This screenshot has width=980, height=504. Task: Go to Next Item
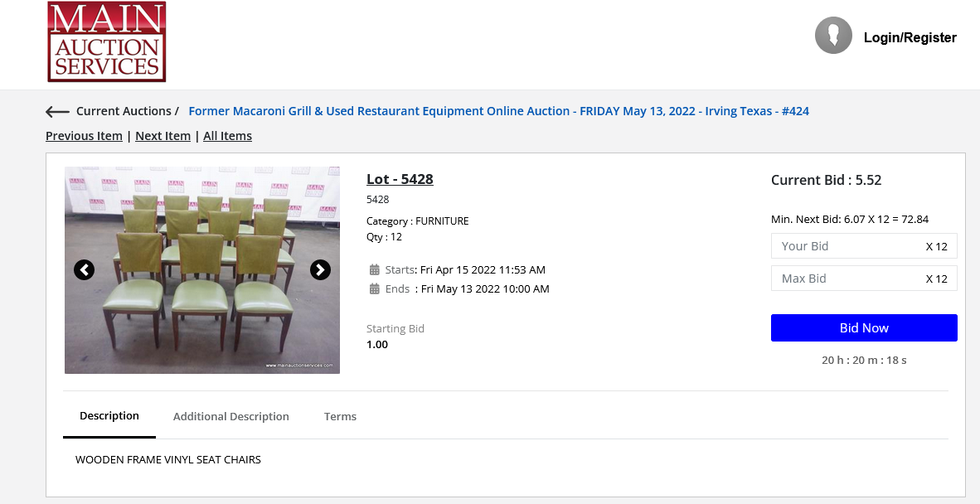163,135
